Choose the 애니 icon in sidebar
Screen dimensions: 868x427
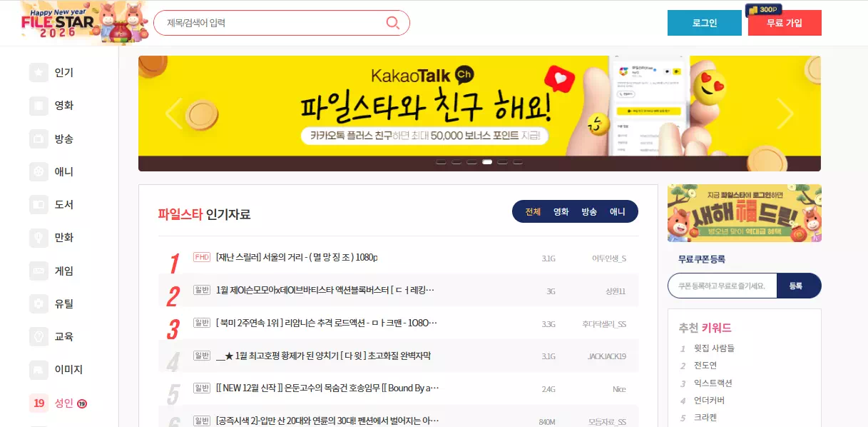[39, 171]
